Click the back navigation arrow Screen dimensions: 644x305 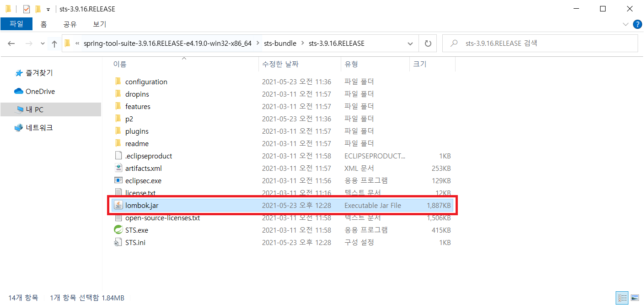click(x=11, y=44)
